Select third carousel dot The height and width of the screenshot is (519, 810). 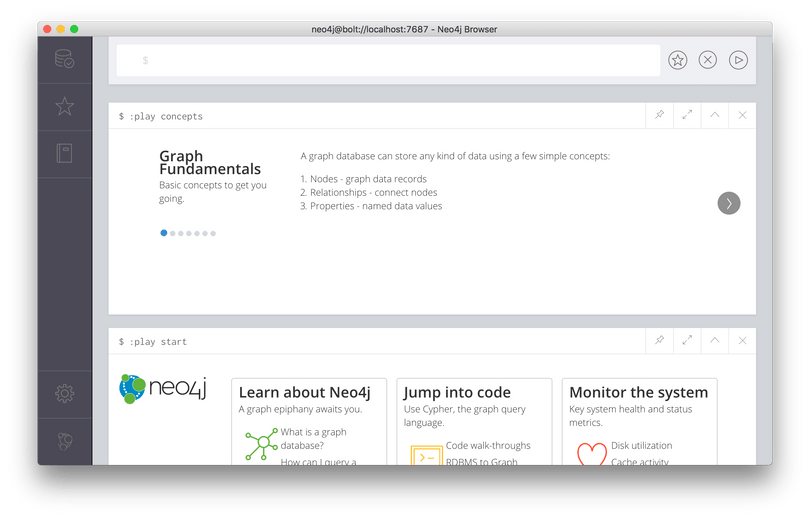(181, 233)
